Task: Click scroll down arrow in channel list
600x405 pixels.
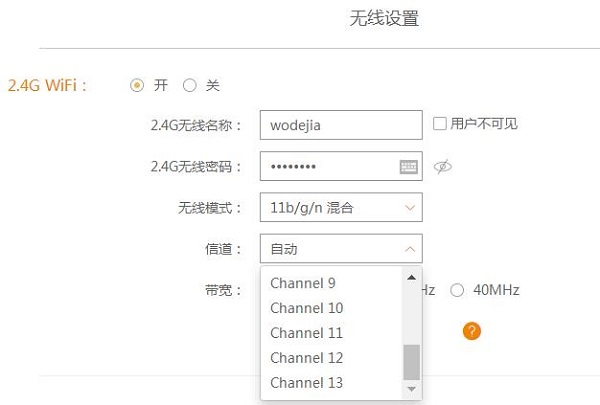Action: (411, 390)
